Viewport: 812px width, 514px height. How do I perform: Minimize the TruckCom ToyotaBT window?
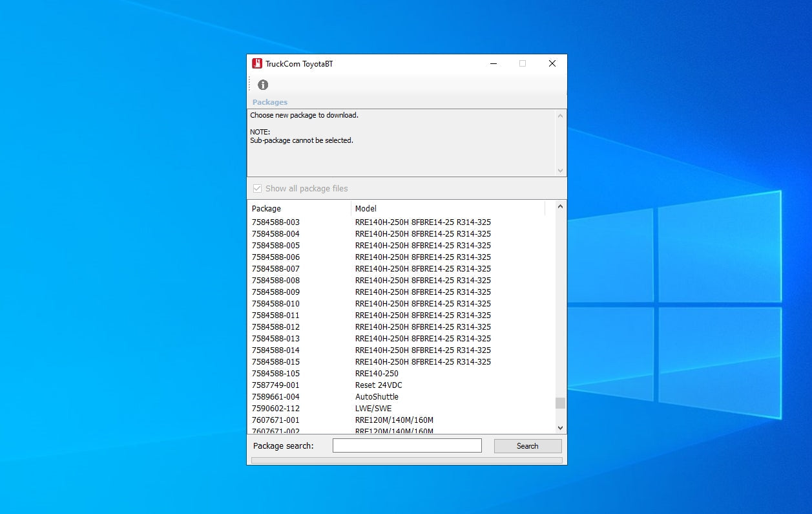coord(494,63)
